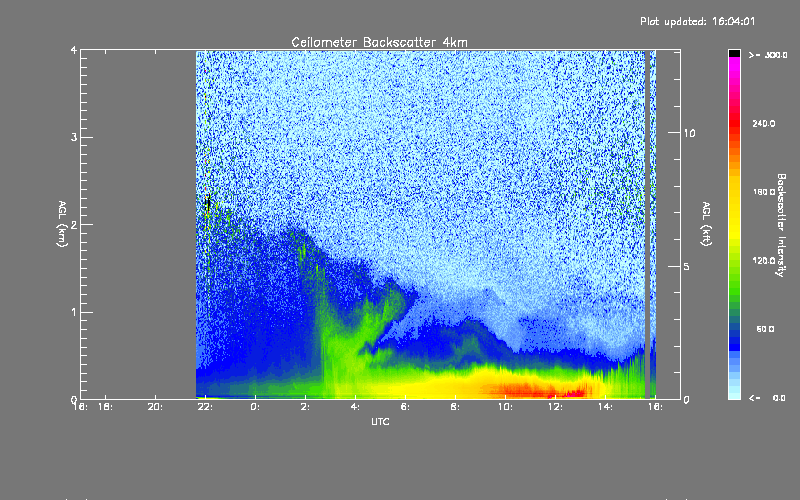Click the rightmost '16:' UTC time tick
This screenshot has height=500, width=800.
(x=655, y=407)
